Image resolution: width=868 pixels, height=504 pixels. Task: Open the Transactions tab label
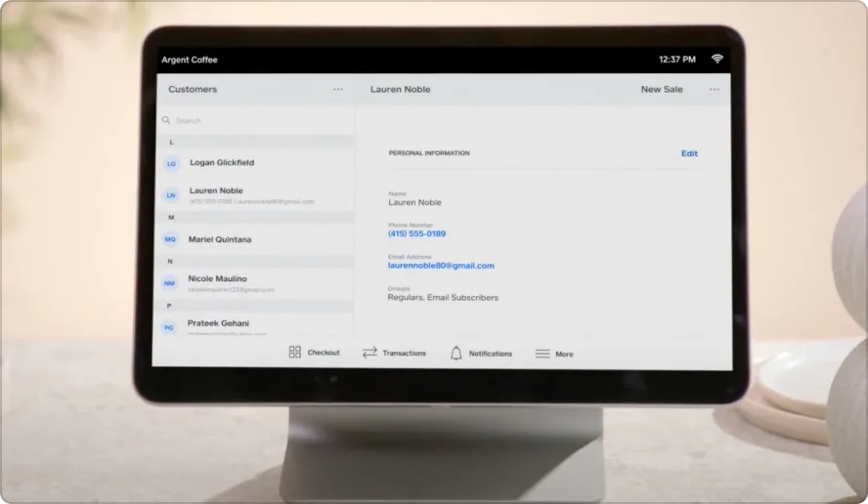pyautogui.click(x=404, y=353)
